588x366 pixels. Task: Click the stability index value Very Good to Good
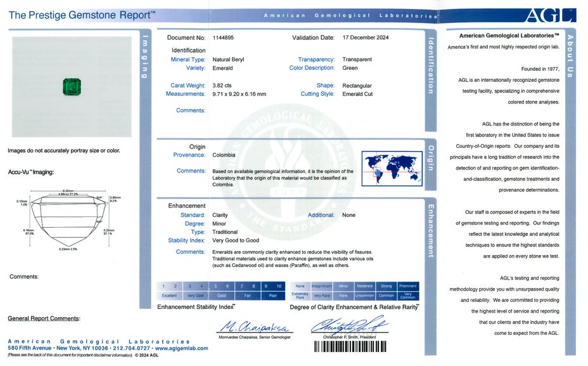(x=236, y=240)
